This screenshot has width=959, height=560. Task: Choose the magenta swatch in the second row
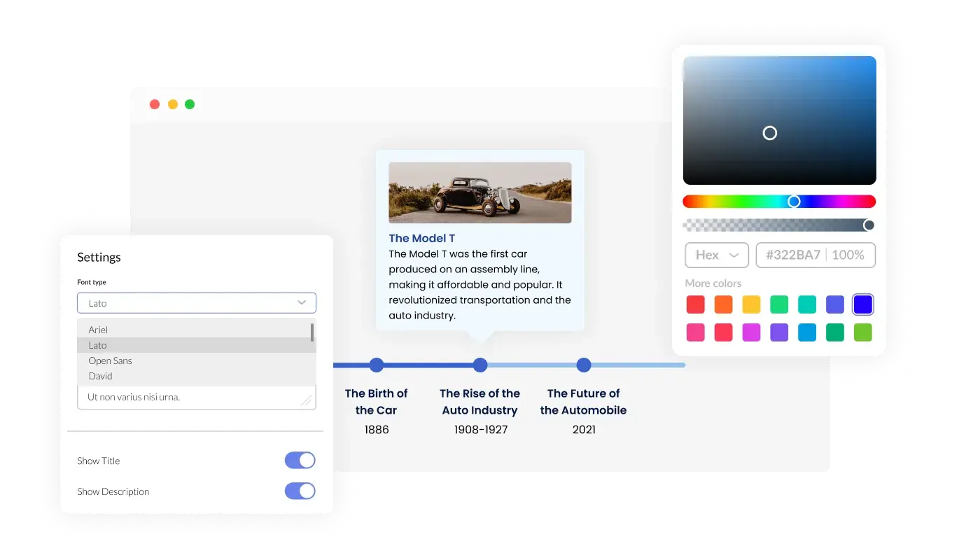point(751,332)
